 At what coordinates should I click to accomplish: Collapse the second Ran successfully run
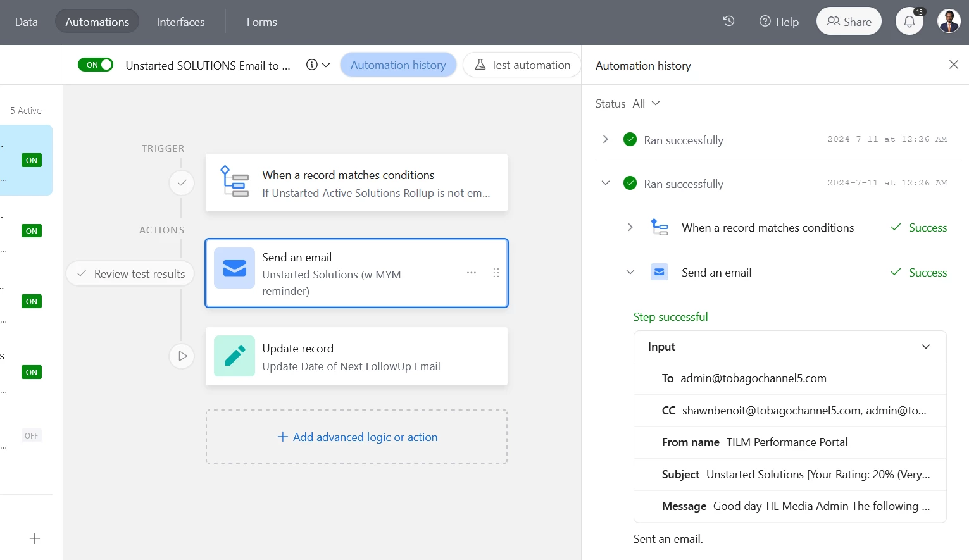(606, 183)
